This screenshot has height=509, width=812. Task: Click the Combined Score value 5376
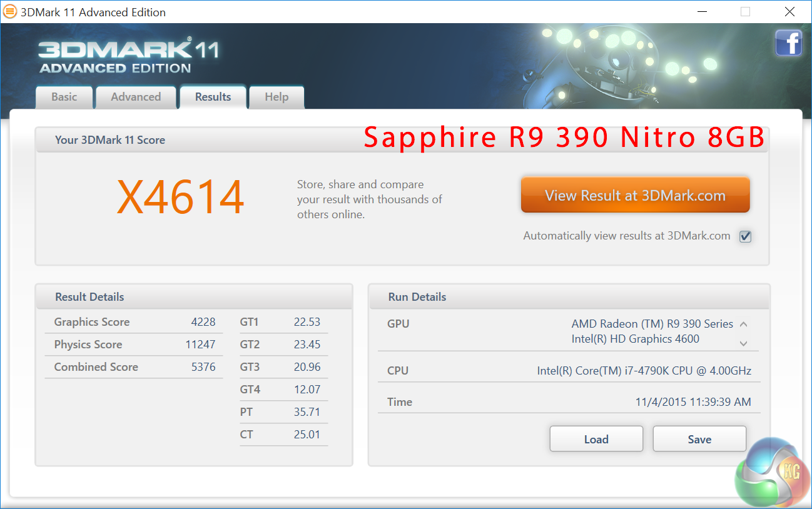[203, 367]
